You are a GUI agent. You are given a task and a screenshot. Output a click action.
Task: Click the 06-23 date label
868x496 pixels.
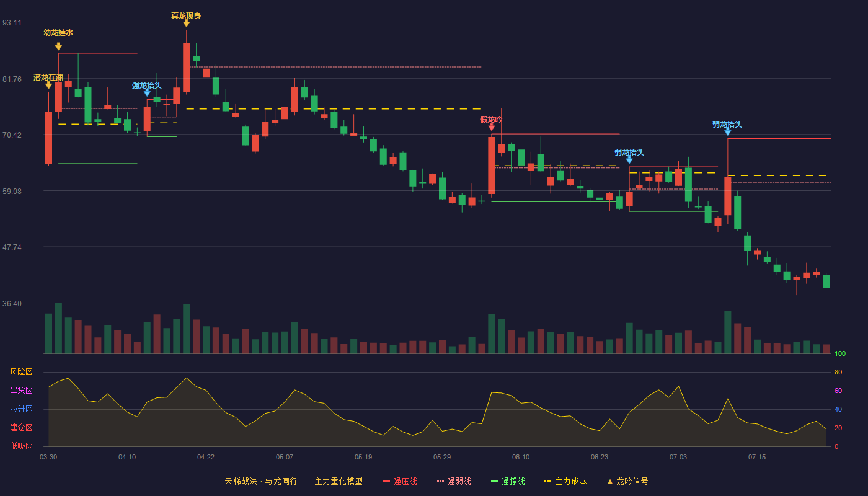pyautogui.click(x=600, y=457)
